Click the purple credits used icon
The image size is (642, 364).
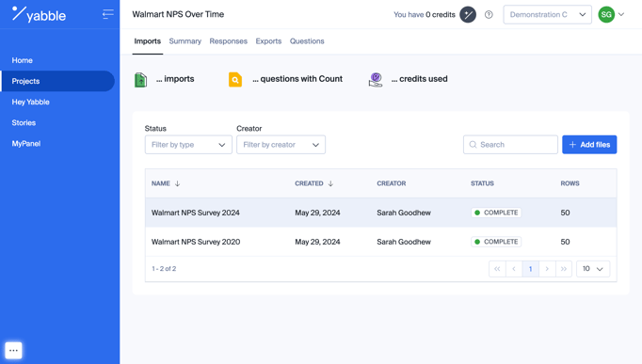click(376, 79)
